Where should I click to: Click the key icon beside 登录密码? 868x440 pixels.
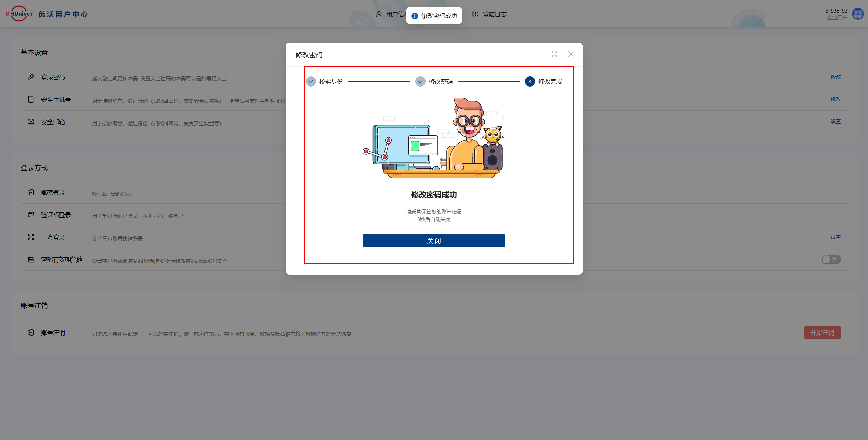pos(31,77)
